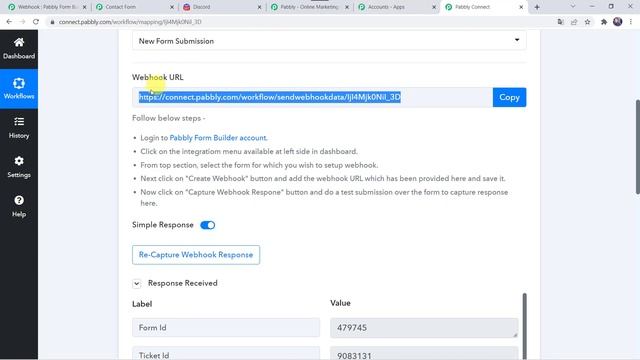
Task: Reload the page with the refresh icon
Action: click(x=36, y=22)
